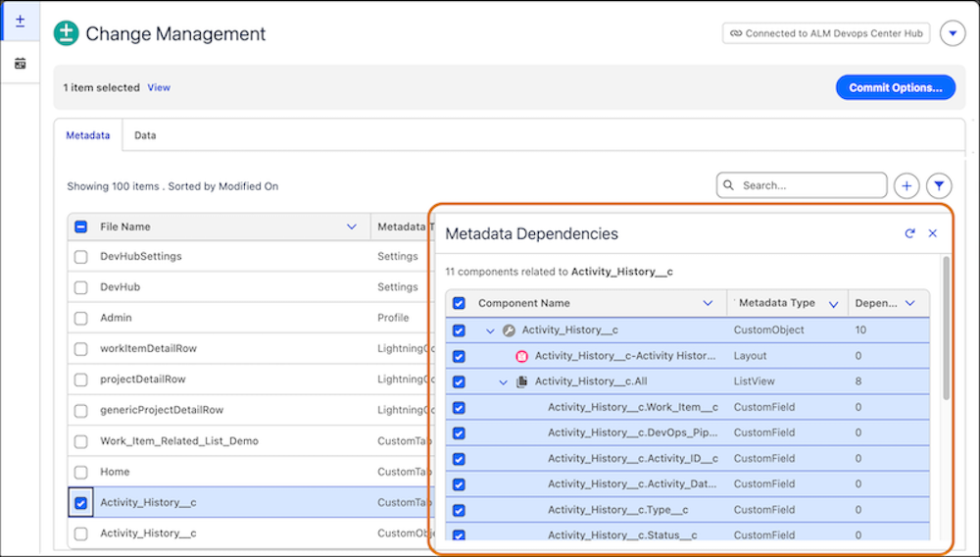Image resolution: width=980 pixels, height=557 pixels.
Task: Select the Home file name
Action: (x=115, y=472)
